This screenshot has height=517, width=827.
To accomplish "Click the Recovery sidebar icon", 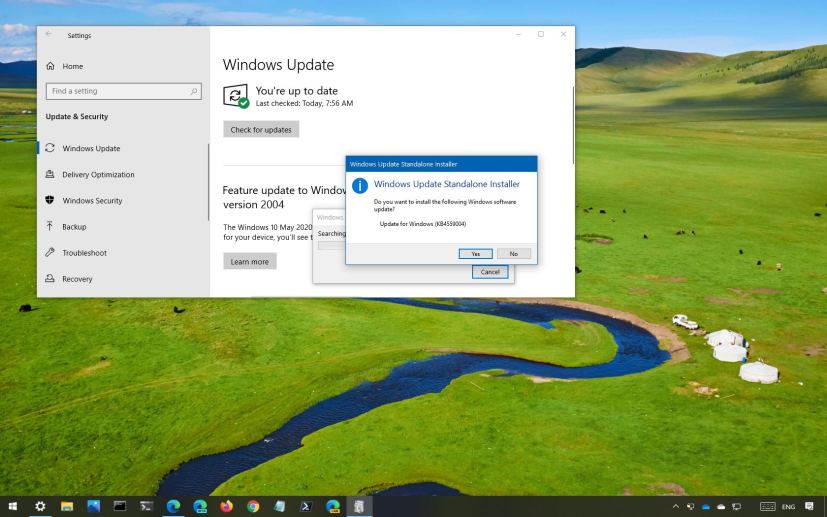I will coord(50,278).
